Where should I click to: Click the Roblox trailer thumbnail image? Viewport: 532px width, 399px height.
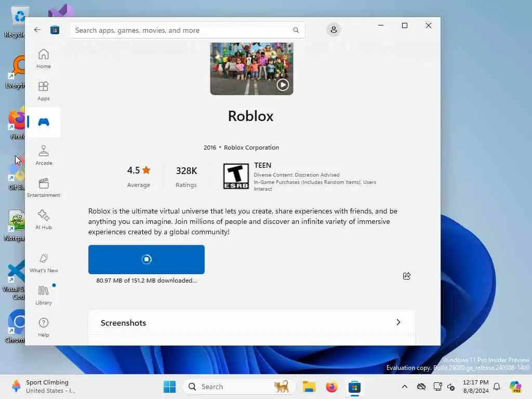(251, 69)
